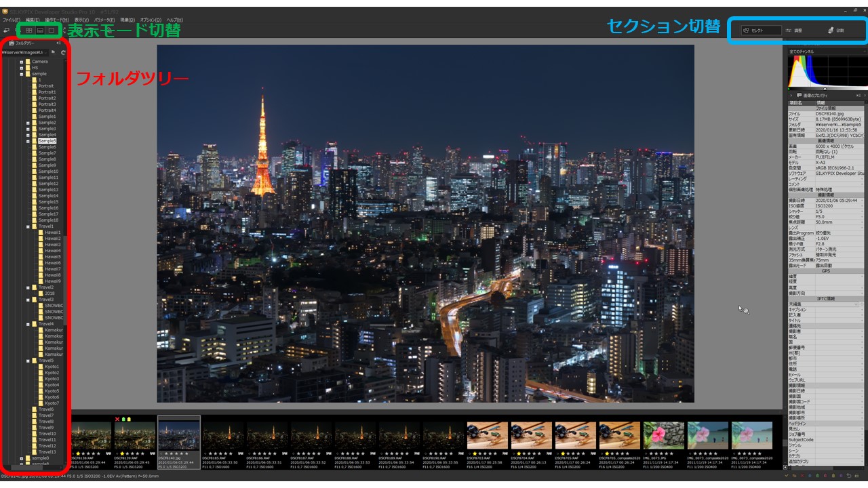The image size is (868, 488).
Task: Open パラメータ(P) menu
Action: [104, 20]
